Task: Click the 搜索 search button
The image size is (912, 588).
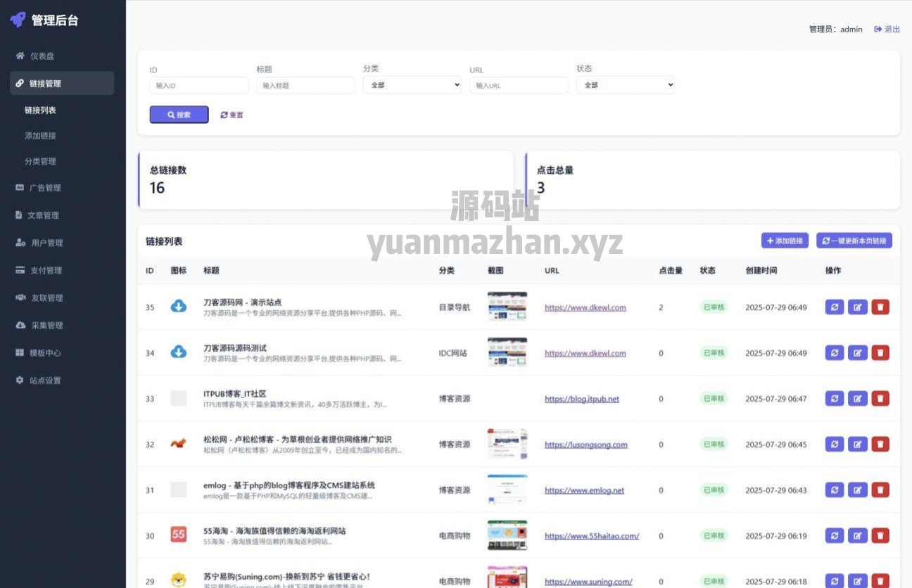Action: (x=179, y=115)
